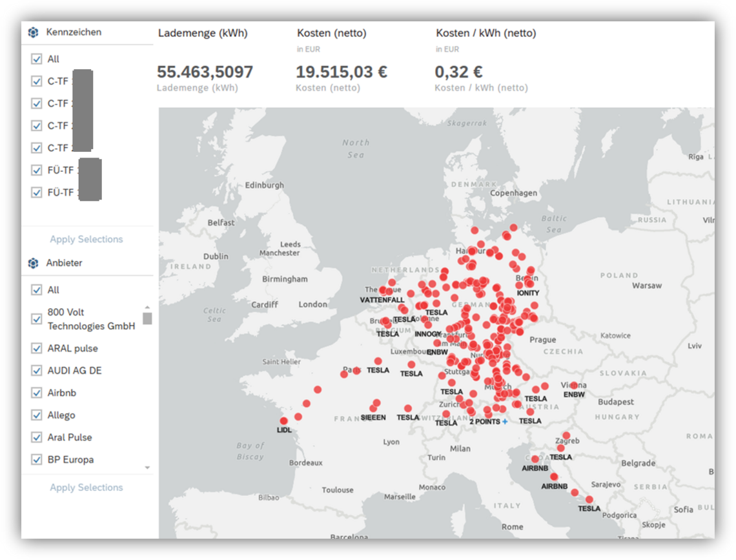This screenshot has width=736, height=560.
Task: Toggle the BP Europa checkbox
Action: 36,459
